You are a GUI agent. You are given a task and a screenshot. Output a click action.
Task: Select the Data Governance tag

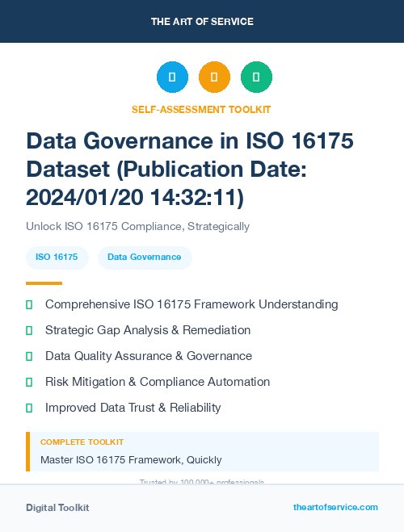pos(145,258)
